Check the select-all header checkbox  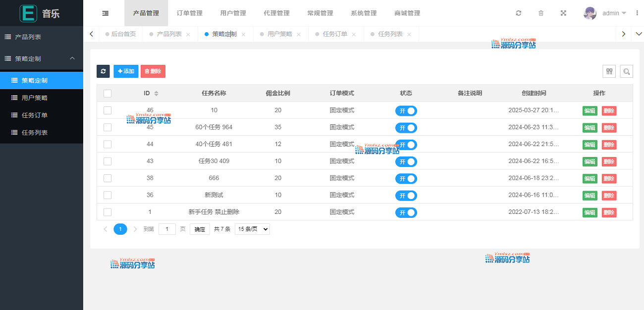[107, 94]
